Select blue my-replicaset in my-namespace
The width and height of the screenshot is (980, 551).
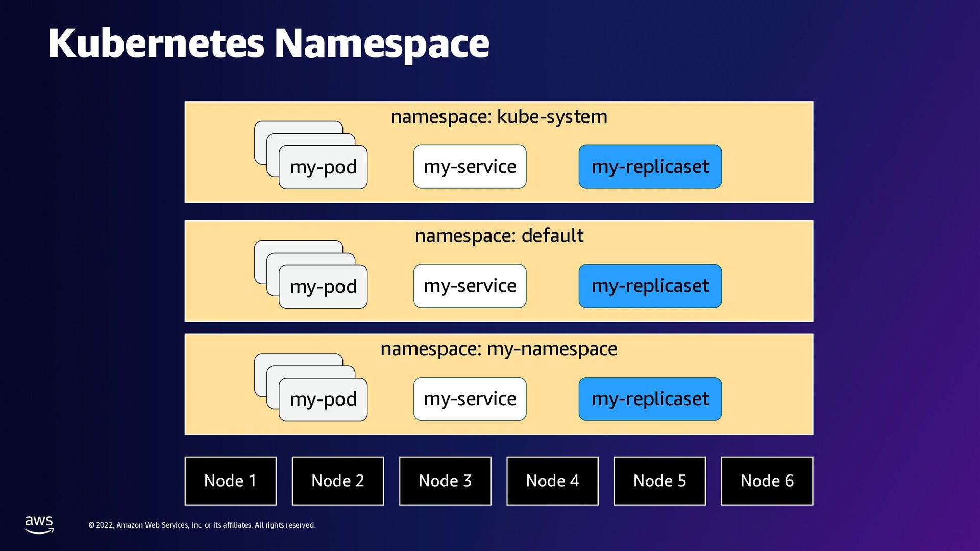point(650,399)
